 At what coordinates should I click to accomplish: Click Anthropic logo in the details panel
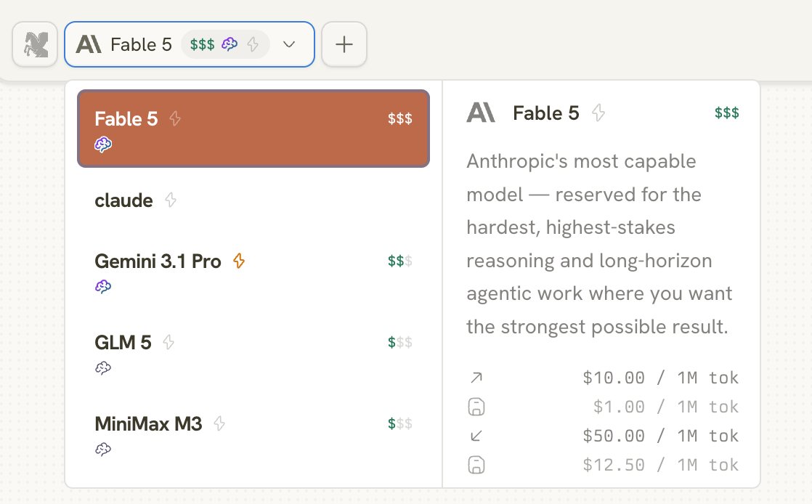[481, 113]
